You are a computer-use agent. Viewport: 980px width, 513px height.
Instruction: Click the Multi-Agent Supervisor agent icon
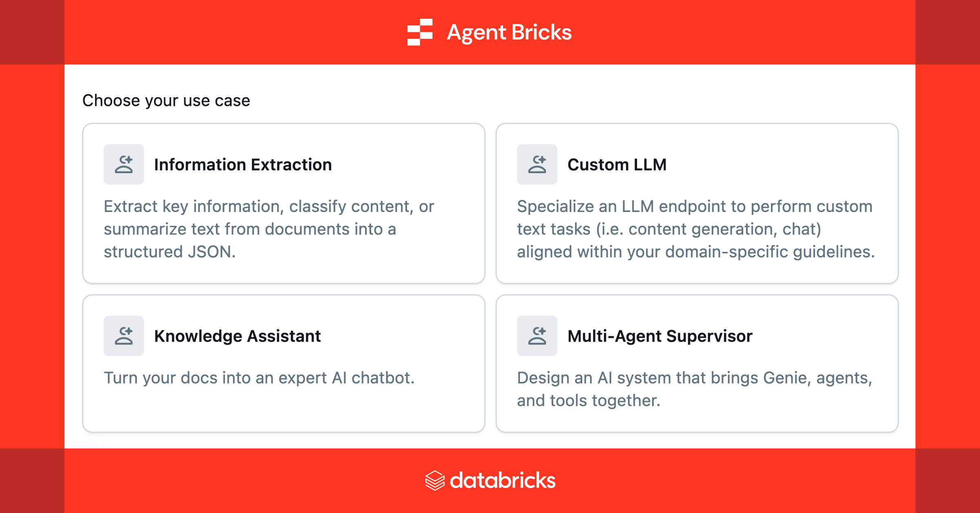(x=537, y=336)
